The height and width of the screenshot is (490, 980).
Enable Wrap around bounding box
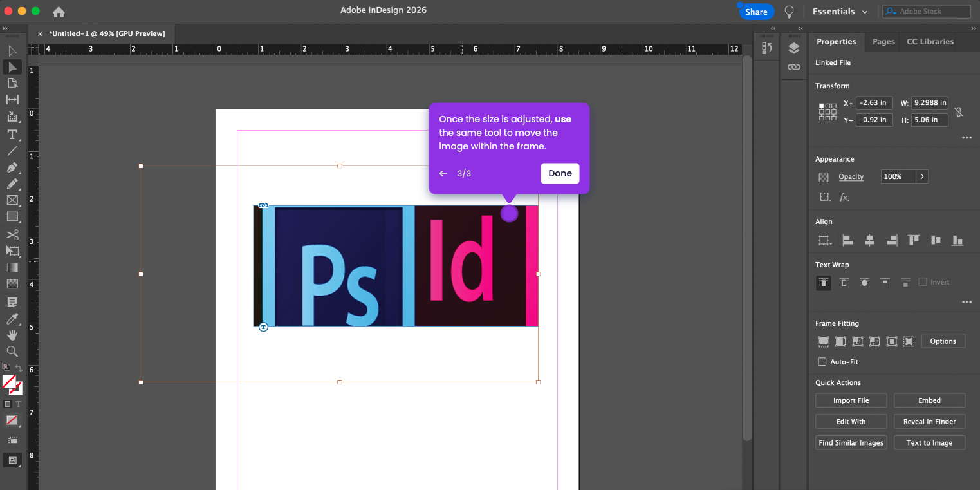point(844,283)
